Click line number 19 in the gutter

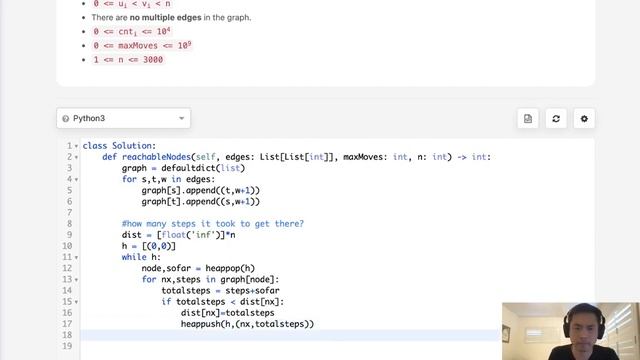67,346
